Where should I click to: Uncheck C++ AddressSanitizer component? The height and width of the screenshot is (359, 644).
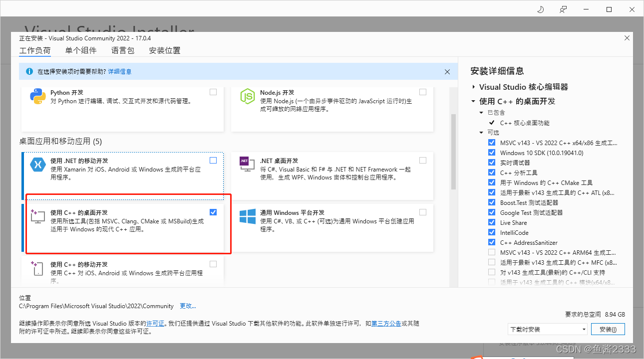492,242
